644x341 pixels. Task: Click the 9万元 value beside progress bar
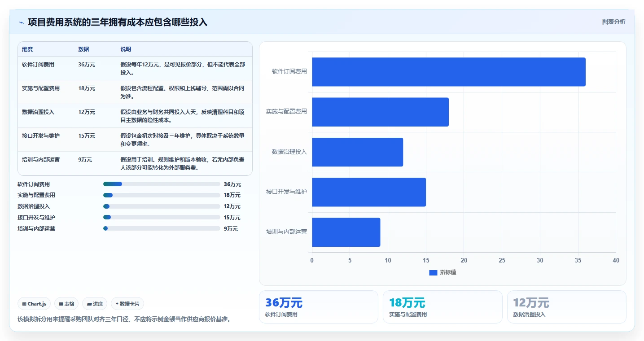tap(231, 229)
